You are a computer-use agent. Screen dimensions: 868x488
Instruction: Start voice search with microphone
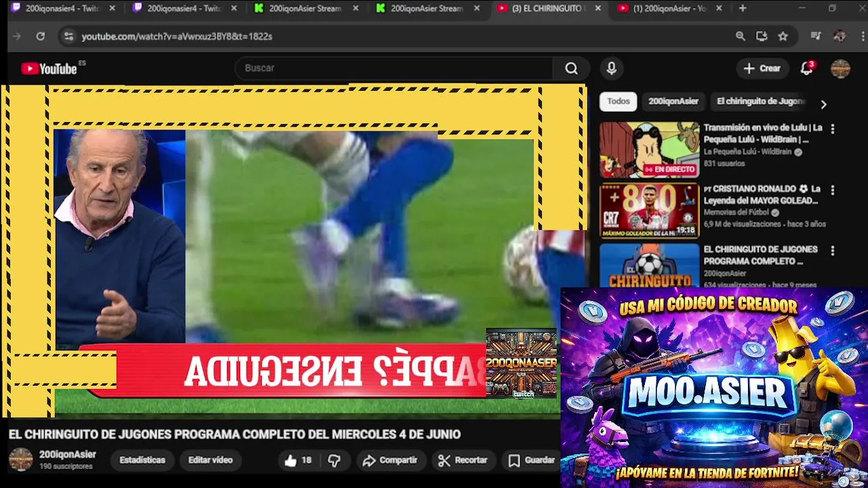611,68
